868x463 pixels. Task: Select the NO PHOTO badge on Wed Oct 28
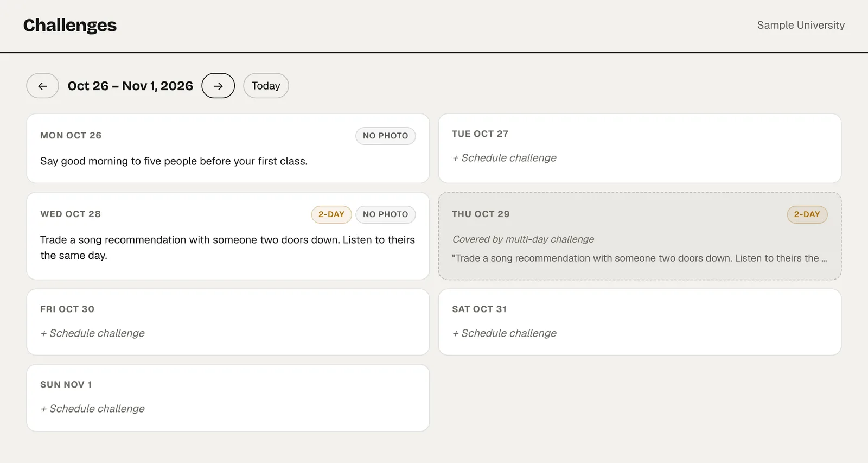pos(386,214)
